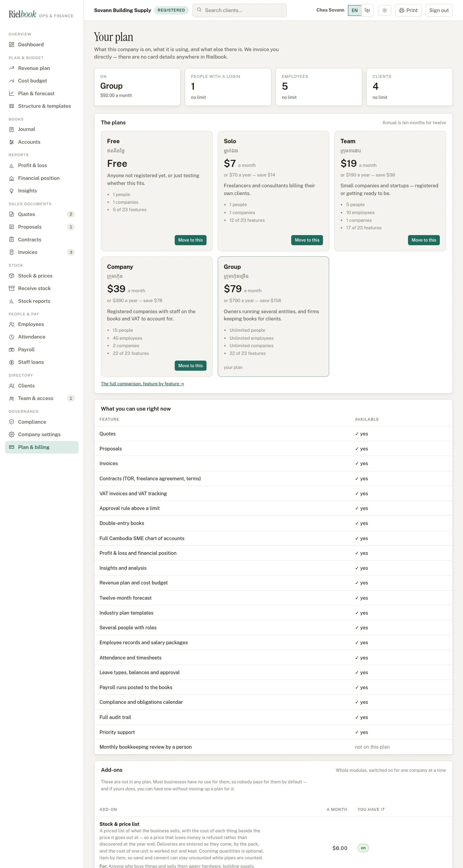The width and height of the screenshot is (463, 868).
Task: Click the Company settings gear icon
Action: click(12, 434)
